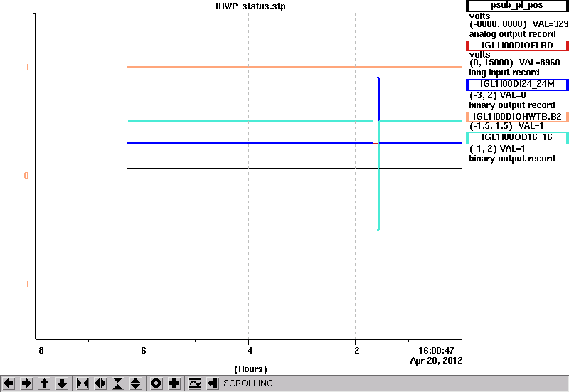This screenshot has width=569, height=392.
Task: Click the plus-shaped toolbar icon
Action: 174,383
